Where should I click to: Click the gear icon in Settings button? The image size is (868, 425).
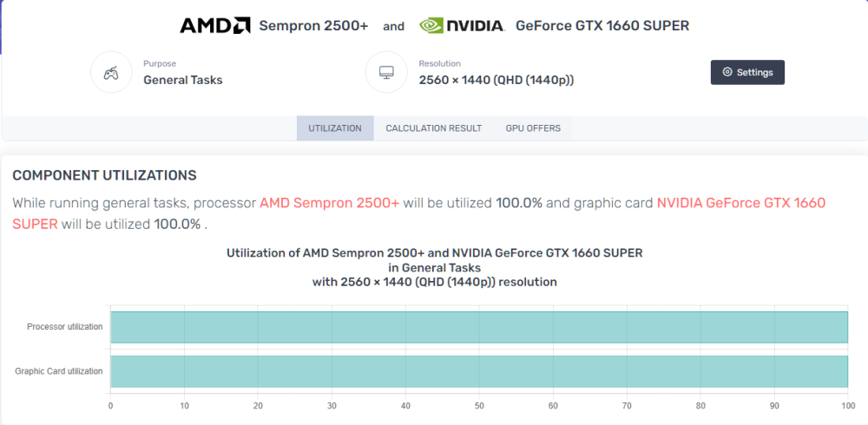(x=727, y=73)
